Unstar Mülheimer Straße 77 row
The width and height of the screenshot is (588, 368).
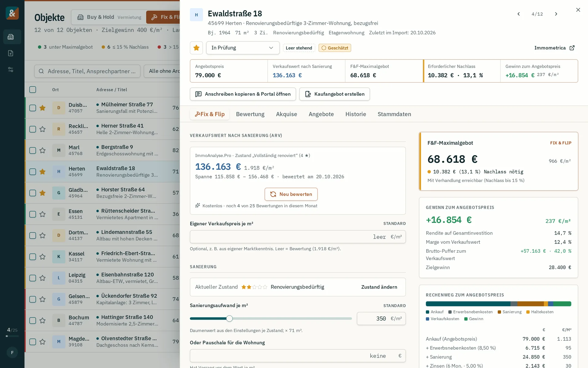point(43,108)
